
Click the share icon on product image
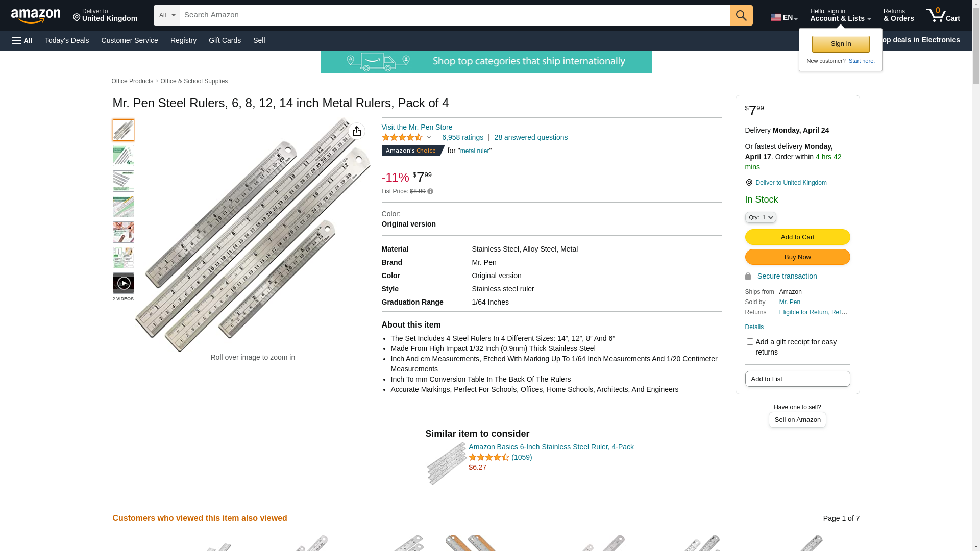coord(357,131)
